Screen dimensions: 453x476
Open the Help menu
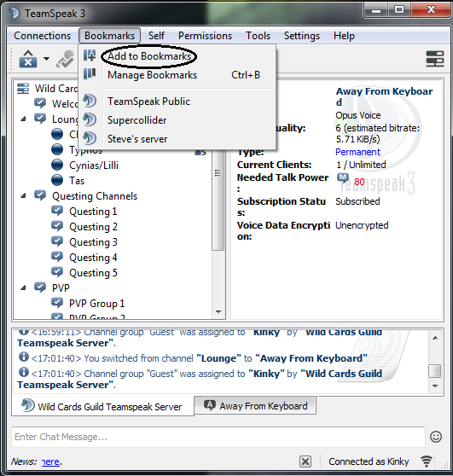(x=344, y=36)
